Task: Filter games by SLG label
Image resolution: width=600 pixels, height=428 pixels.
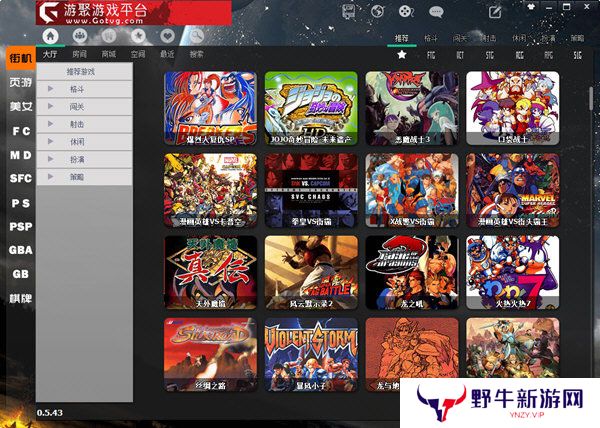Action: (x=578, y=55)
